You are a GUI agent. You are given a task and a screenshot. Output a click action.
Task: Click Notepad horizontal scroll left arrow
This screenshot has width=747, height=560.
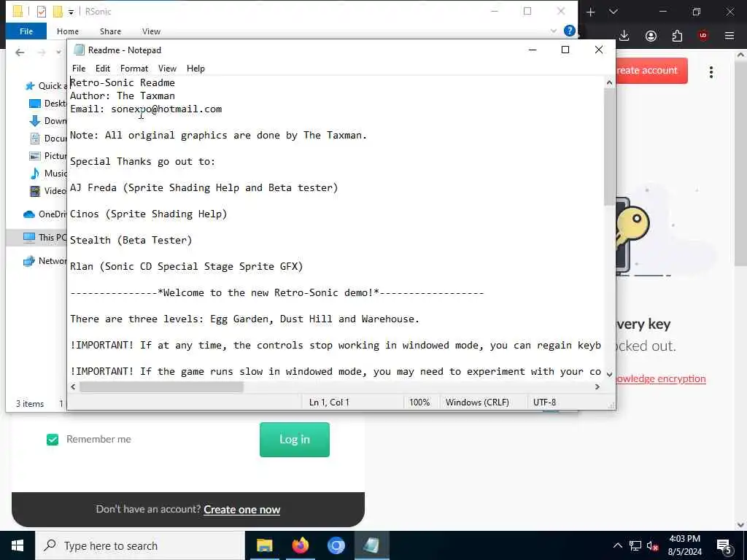(73, 387)
